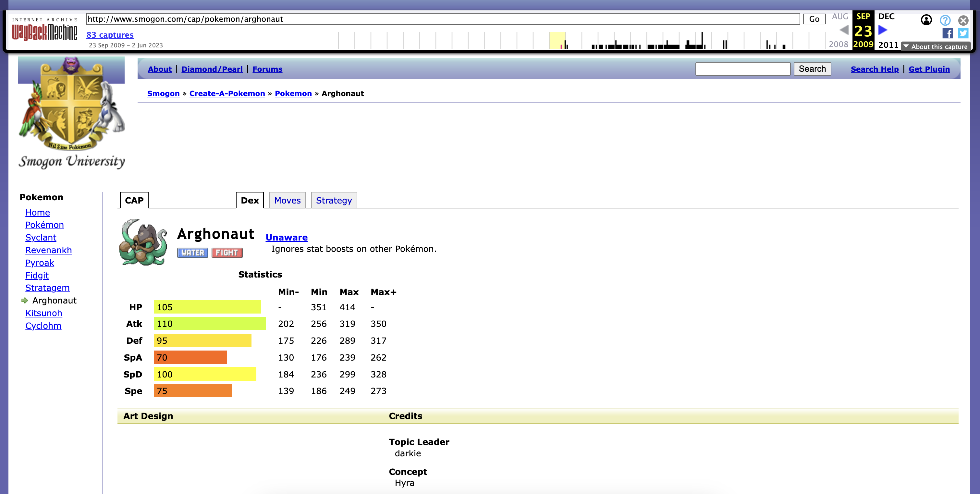Image resolution: width=980 pixels, height=494 pixels.
Task: Go to previous capture arrow
Action: click(843, 30)
